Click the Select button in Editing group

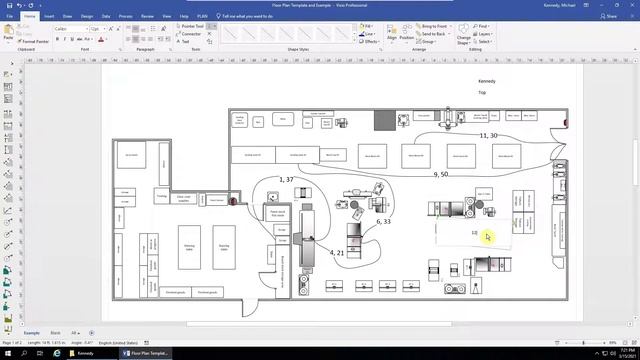pos(482,42)
